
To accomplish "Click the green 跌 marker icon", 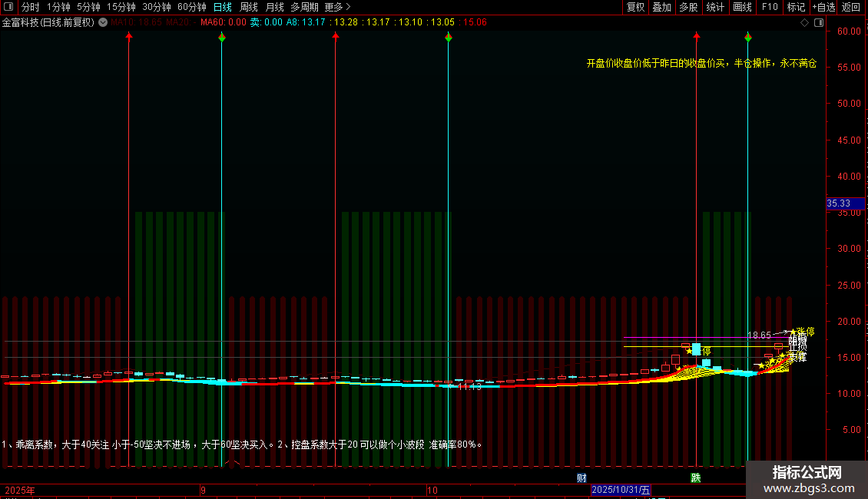I will pyautogui.click(x=696, y=478).
